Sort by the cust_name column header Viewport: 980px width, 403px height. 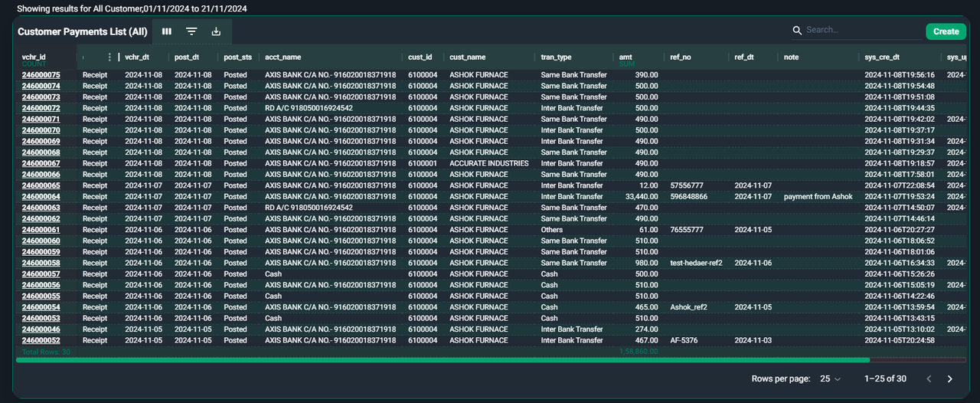pos(467,57)
